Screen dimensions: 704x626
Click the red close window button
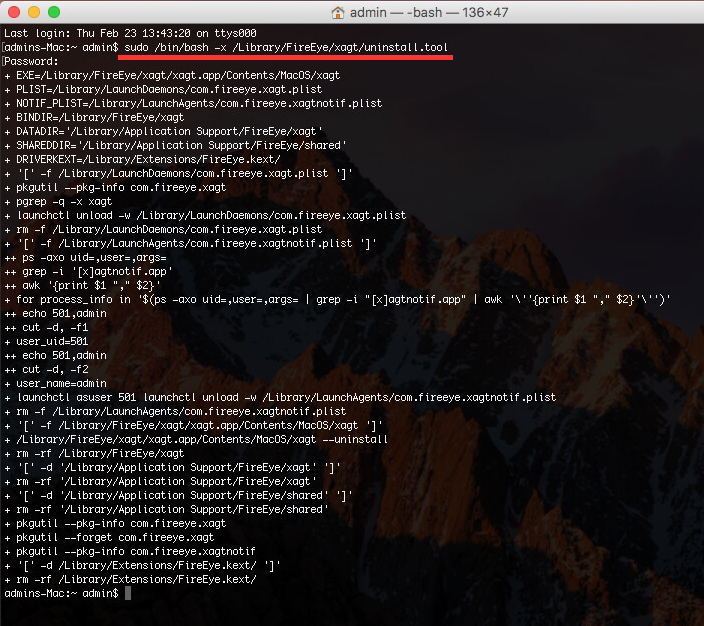point(14,12)
